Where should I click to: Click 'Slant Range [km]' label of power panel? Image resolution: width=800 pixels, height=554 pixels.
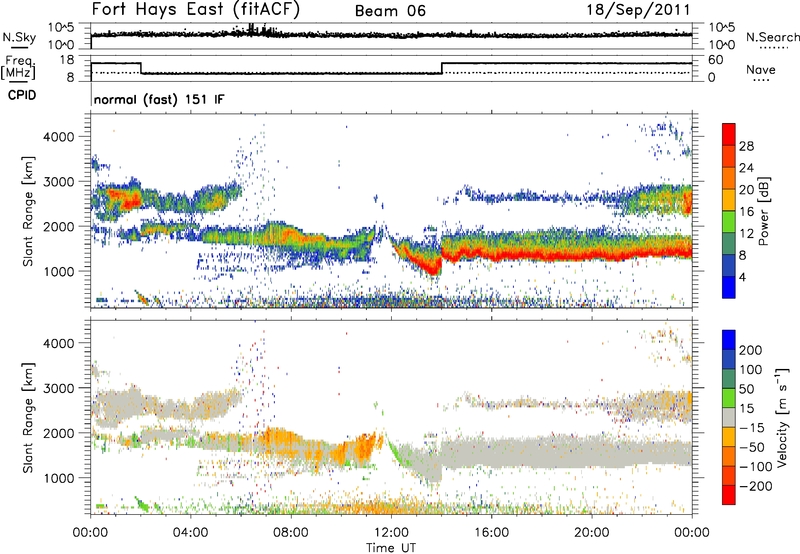pyautogui.click(x=28, y=211)
